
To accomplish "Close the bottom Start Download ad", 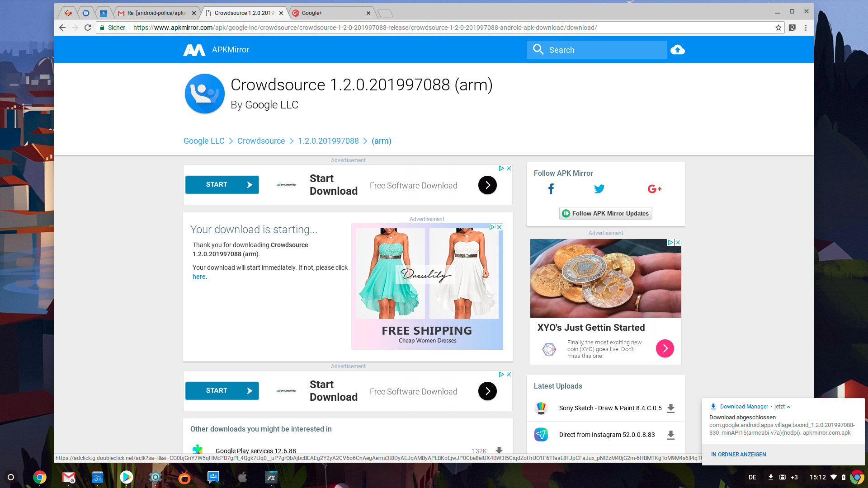I will 509,374.
